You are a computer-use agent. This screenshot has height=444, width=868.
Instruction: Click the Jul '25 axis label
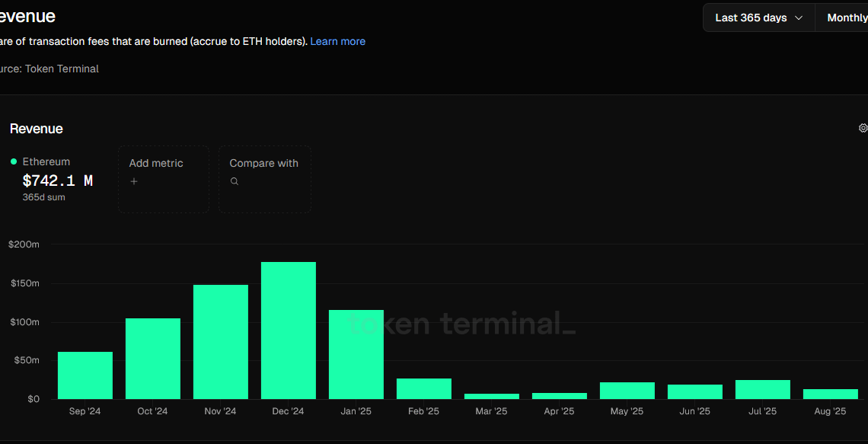[x=763, y=411]
